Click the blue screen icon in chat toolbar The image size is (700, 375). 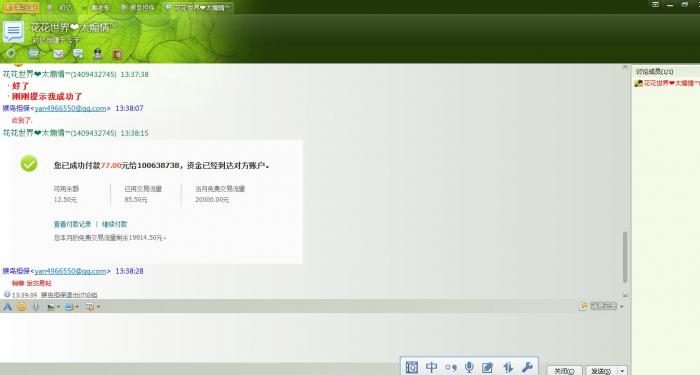[x=69, y=307]
